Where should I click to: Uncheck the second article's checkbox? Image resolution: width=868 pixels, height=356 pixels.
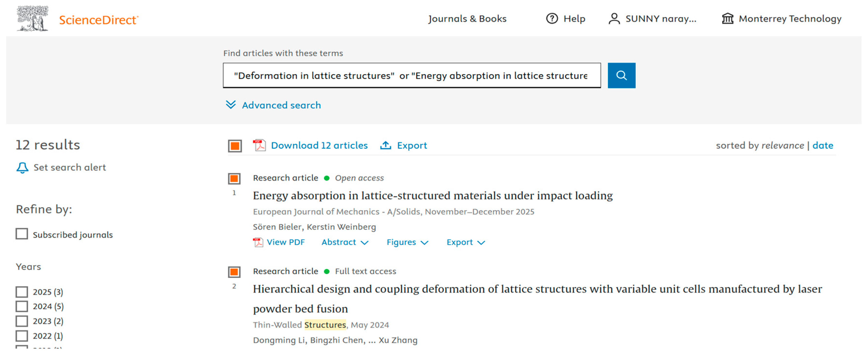[x=234, y=272]
